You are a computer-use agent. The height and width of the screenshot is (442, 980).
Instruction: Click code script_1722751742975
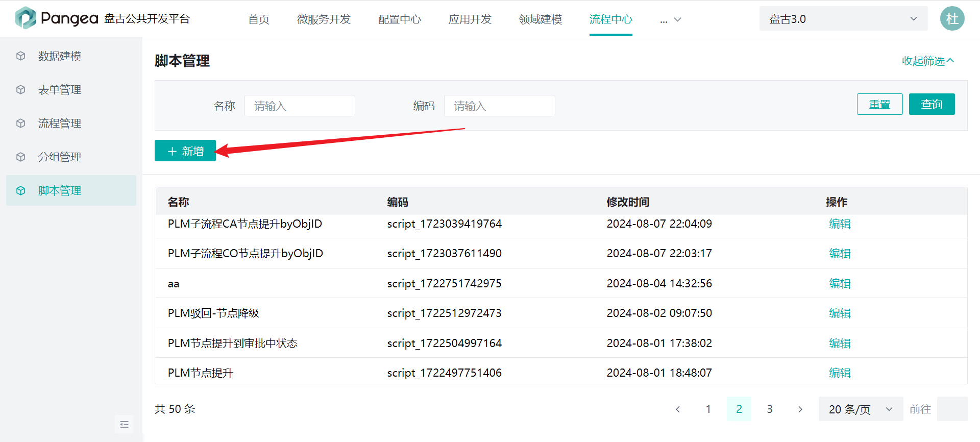point(445,284)
